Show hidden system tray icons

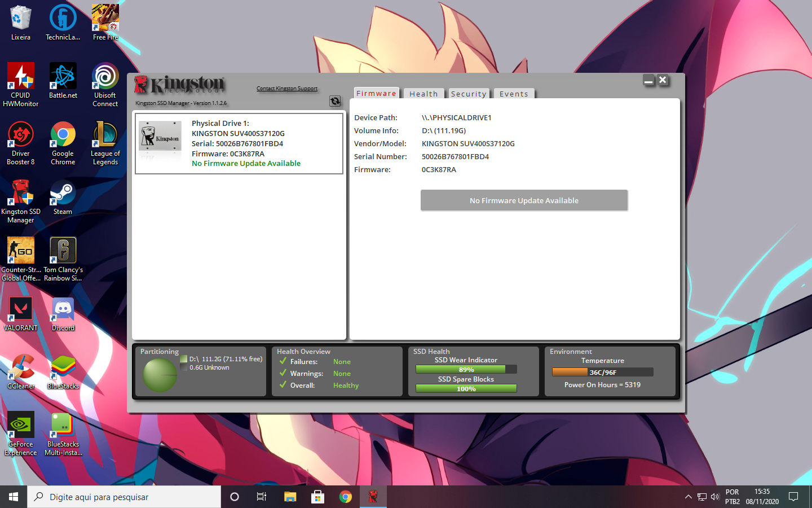pyautogui.click(x=688, y=497)
